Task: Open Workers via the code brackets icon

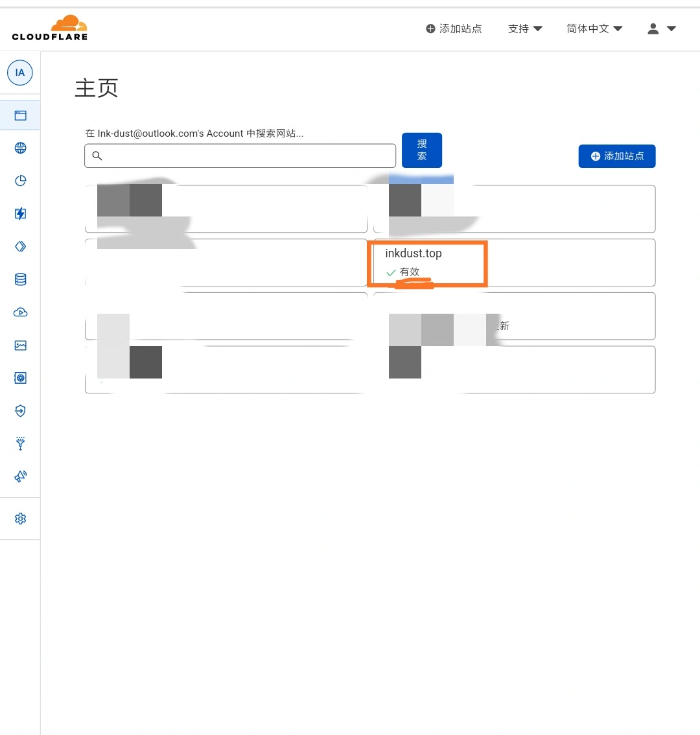Action: [x=20, y=246]
